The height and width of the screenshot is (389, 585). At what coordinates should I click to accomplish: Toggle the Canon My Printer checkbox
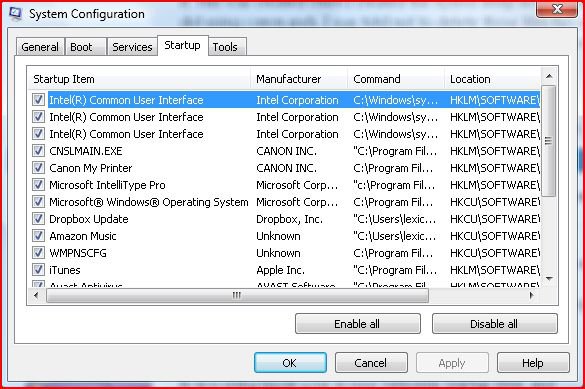pos(38,168)
